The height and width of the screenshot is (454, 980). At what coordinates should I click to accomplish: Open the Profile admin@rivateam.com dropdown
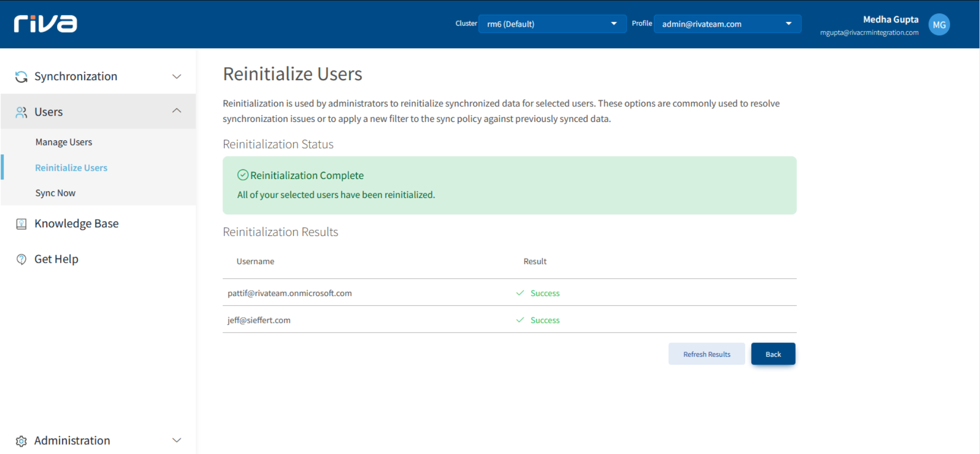(727, 24)
